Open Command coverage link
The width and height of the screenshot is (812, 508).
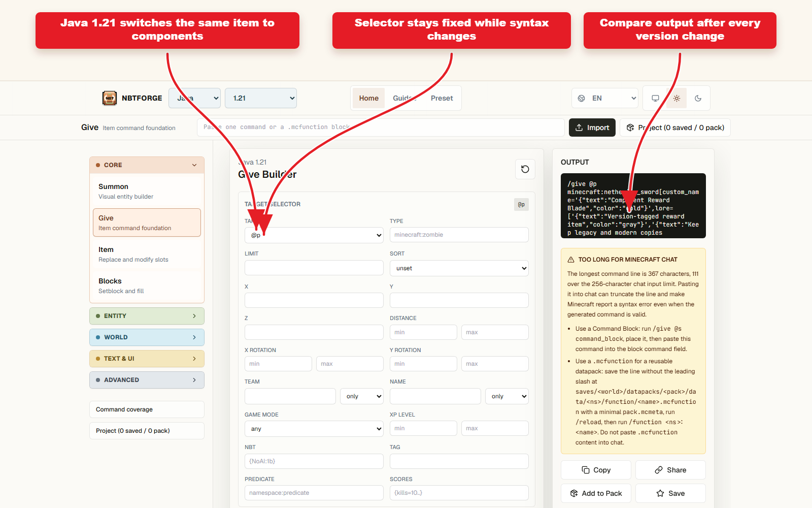coord(147,409)
